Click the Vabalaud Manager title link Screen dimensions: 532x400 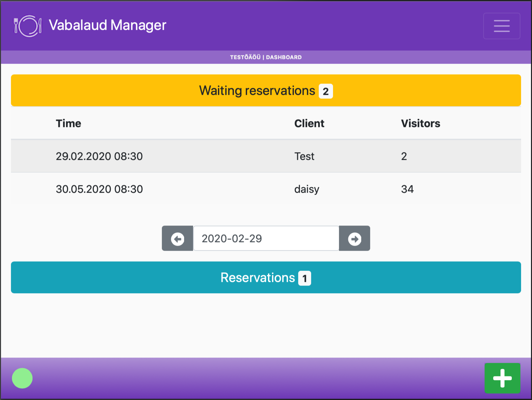[107, 25]
